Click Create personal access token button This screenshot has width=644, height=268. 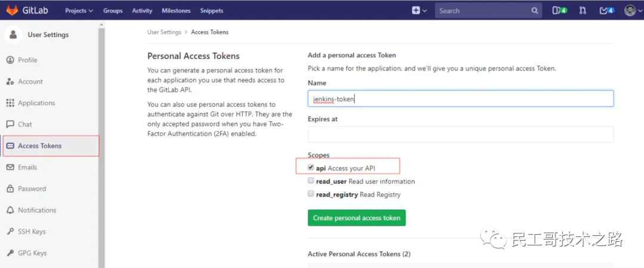click(x=357, y=218)
